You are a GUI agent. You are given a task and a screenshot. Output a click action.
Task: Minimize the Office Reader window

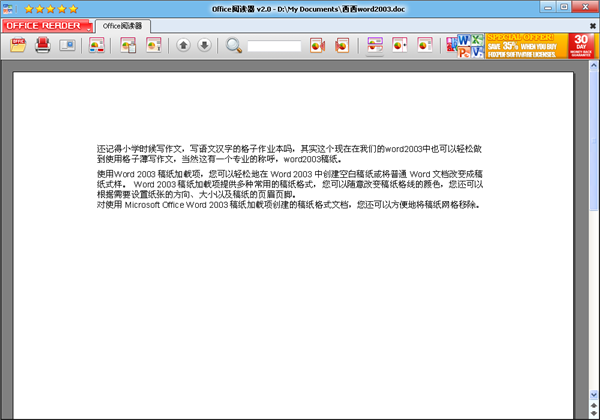[x=548, y=7]
